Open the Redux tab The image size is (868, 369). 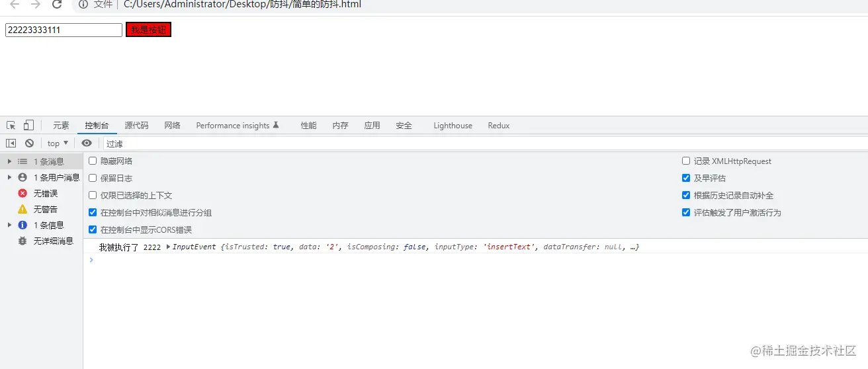coord(499,126)
